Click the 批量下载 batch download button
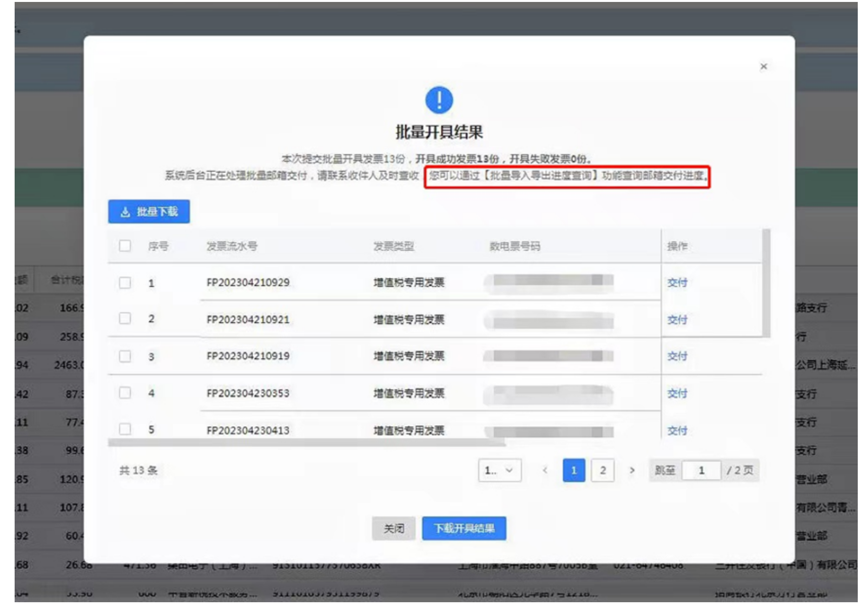 (x=149, y=211)
